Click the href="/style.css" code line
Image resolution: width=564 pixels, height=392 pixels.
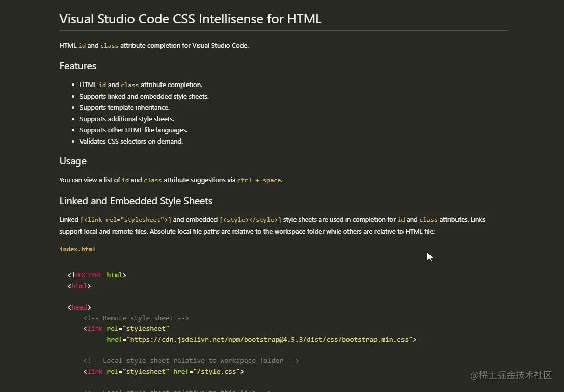click(x=164, y=372)
